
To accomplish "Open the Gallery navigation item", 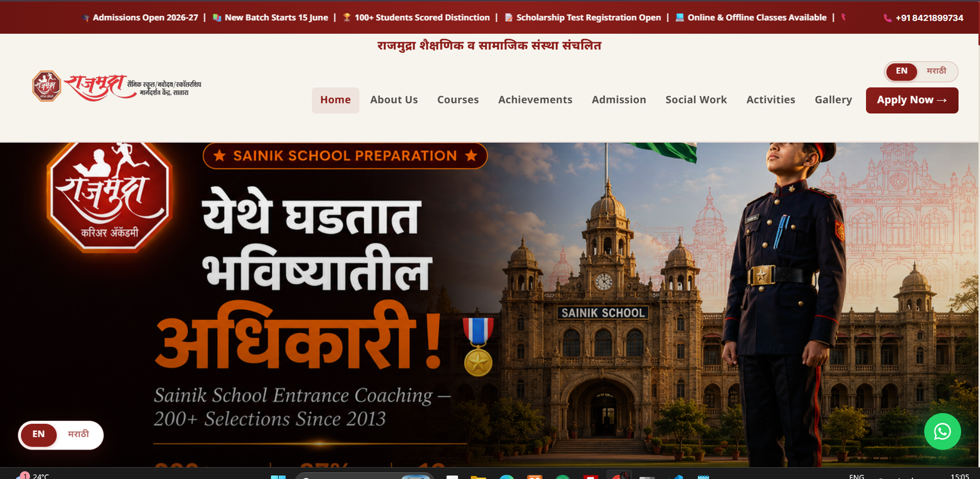I will click(833, 100).
